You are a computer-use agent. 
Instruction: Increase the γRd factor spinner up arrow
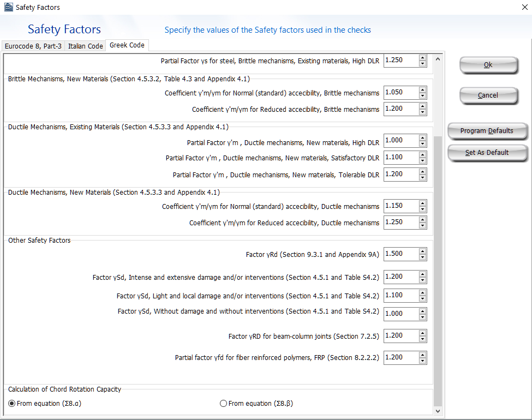click(x=422, y=251)
